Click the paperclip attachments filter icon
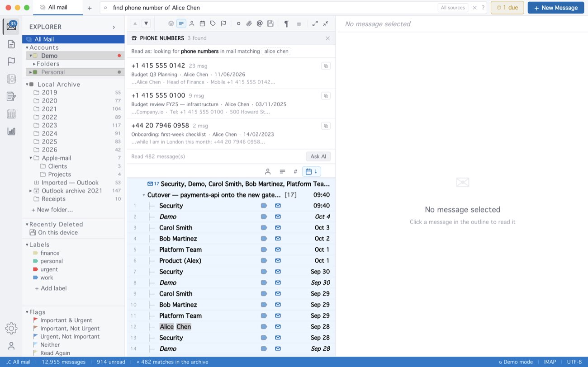 (x=249, y=24)
